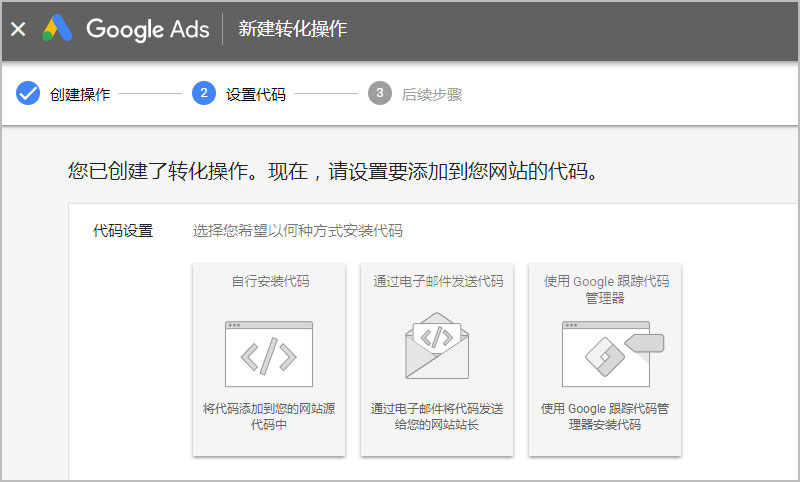Click the gray step 3 circle
This screenshot has width=800, height=482.
(x=379, y=94)
